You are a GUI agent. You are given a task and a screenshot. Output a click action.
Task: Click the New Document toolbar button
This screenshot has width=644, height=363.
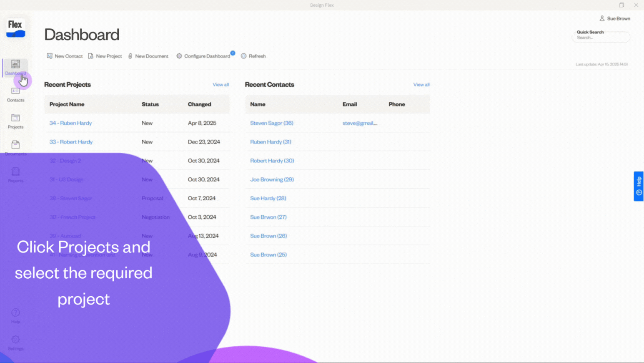coord(148,56)
